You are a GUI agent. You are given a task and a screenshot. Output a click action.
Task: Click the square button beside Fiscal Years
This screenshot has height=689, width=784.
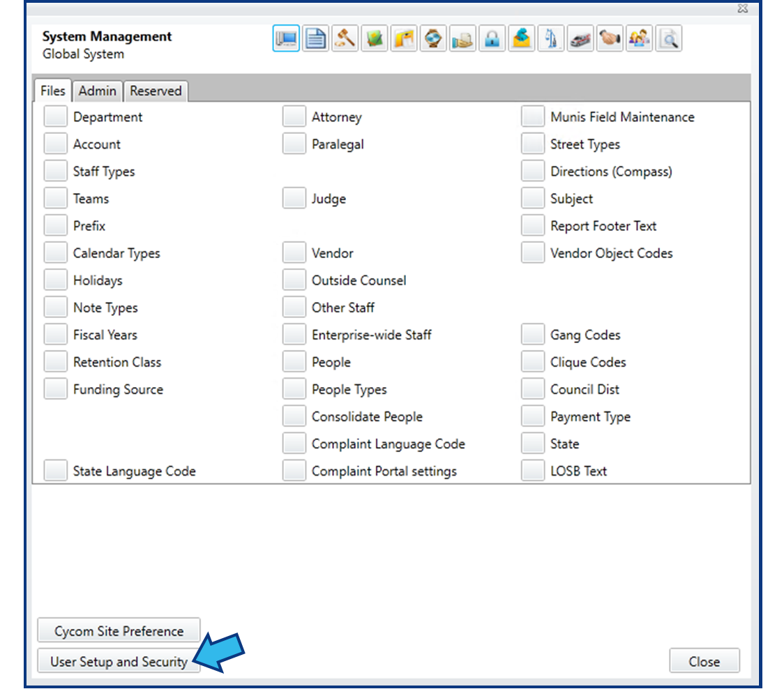(56, 335)
